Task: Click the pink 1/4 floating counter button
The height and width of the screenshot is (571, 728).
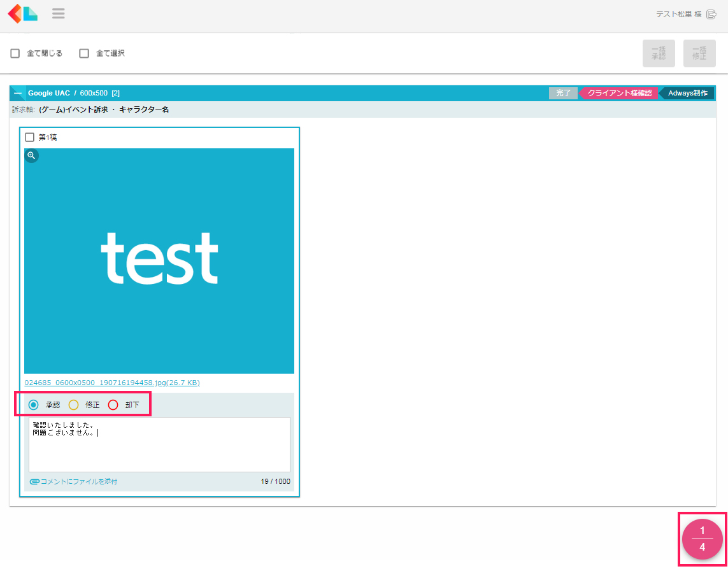Action: point(702,539)
